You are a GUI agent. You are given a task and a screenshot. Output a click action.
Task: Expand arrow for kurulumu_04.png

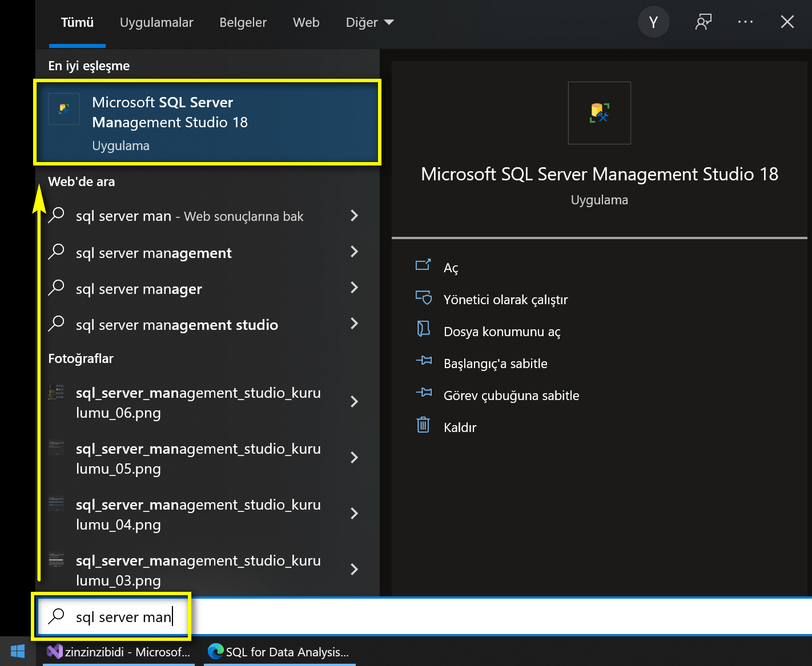pos(354,514)
